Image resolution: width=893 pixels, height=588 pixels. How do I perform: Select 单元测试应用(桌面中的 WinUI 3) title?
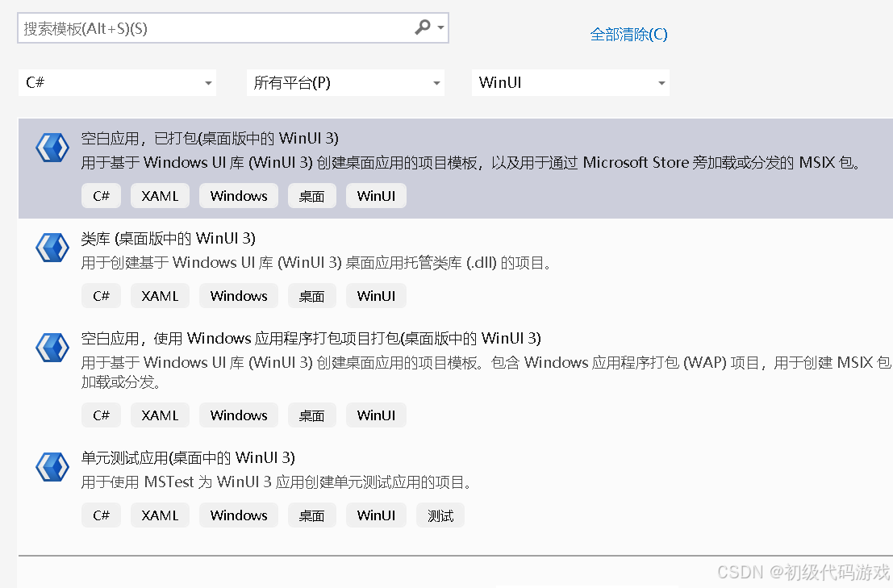pos(188,457)
